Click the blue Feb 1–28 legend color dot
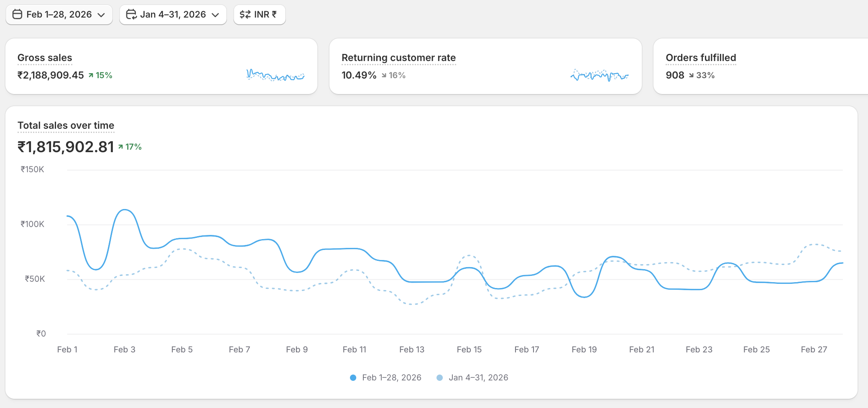 pos(353,377)
